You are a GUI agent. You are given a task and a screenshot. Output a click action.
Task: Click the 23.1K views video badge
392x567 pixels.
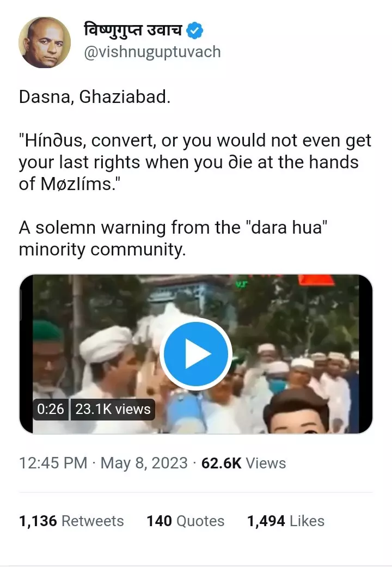coord(113,409)
